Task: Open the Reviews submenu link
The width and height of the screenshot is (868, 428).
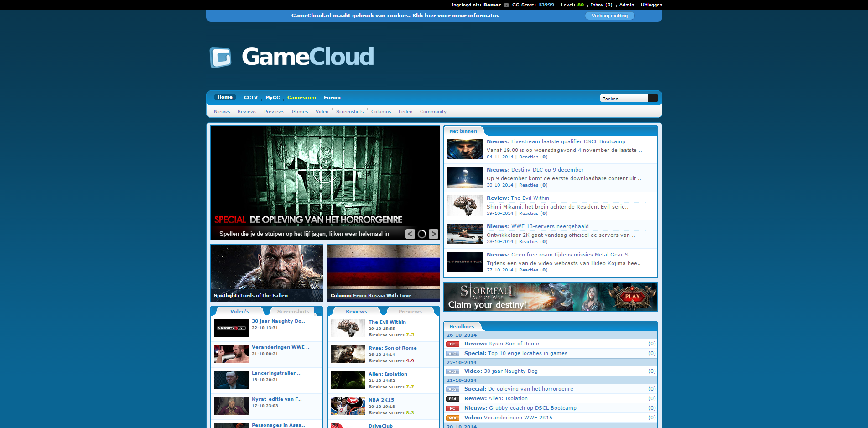Action: [x=247, y=112]
